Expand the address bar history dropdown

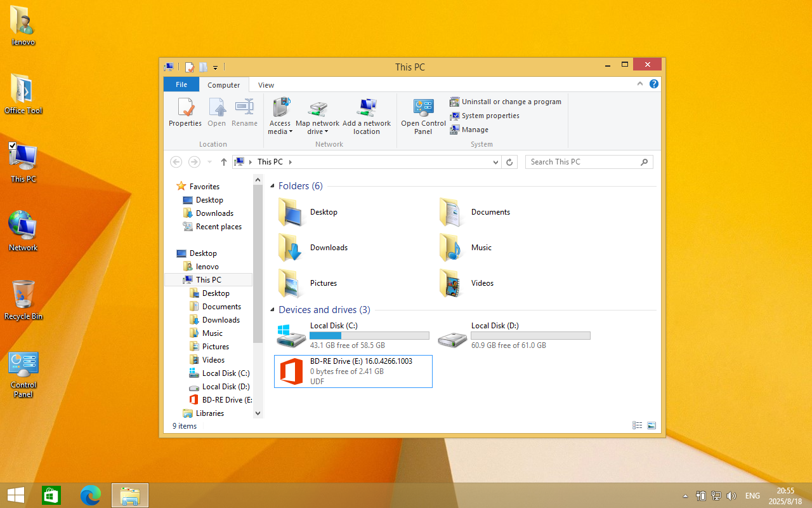click(496, 163)
